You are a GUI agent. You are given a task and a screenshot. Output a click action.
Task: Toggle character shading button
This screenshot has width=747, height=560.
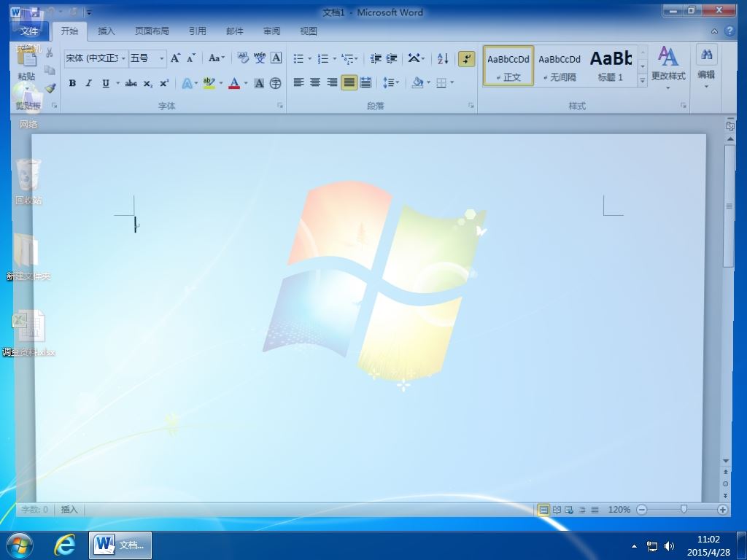coord(259,83)
